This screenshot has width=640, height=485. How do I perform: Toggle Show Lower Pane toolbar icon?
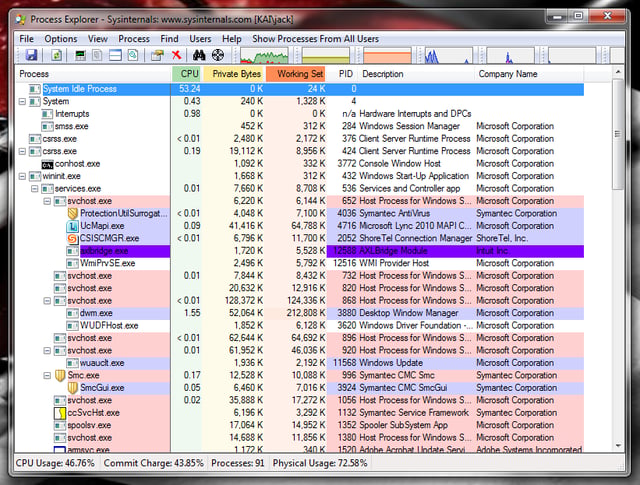115,55
